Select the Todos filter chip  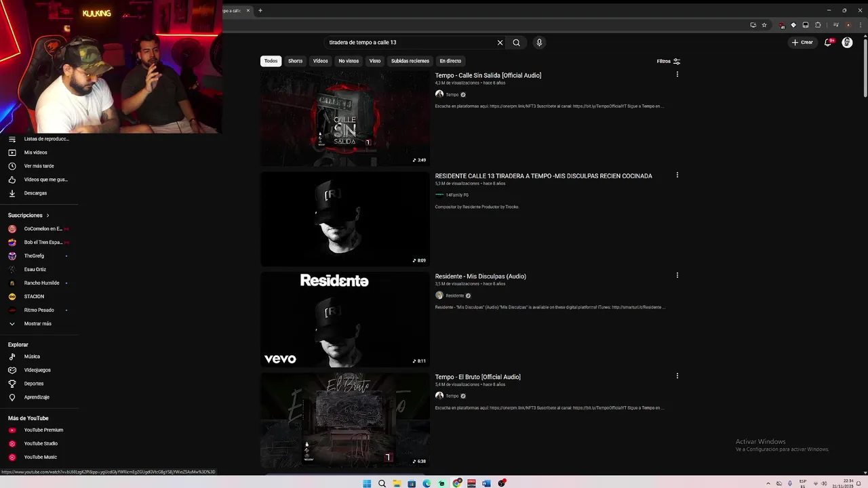click(x=271, y=61)
